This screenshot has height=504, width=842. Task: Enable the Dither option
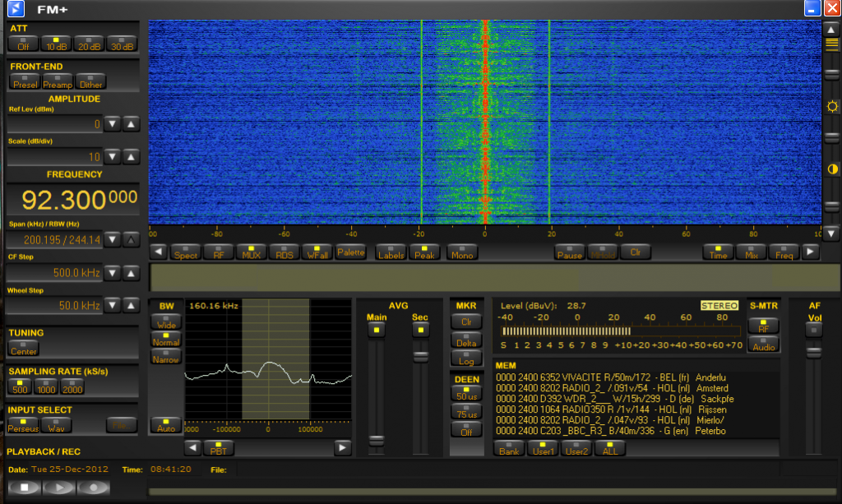[90, 82]
